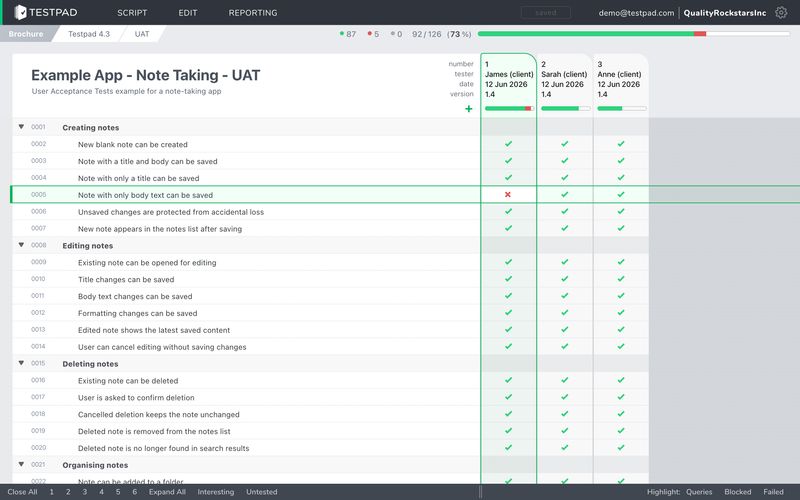
Task: Click the red cross result for James on row 0005
Action: (x=508, y=194)
